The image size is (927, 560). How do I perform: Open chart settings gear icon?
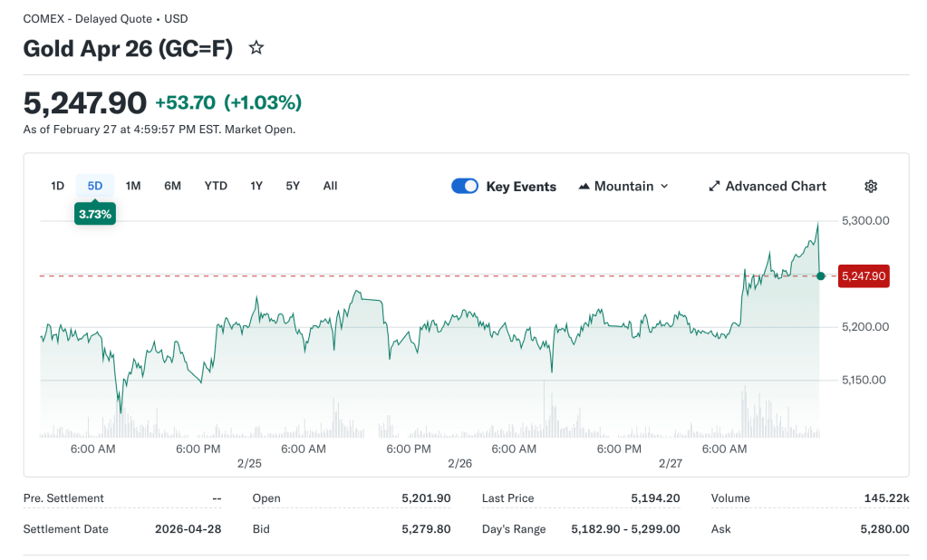coord(871,186)
